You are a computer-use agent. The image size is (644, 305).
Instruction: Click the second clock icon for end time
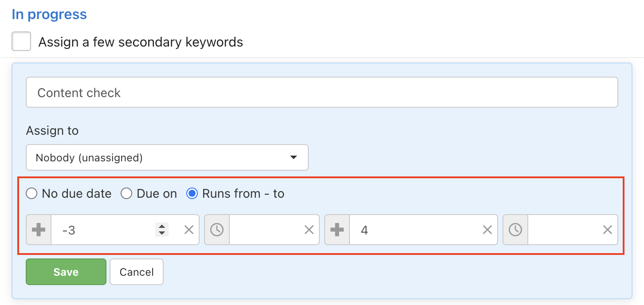pos(515,230)
